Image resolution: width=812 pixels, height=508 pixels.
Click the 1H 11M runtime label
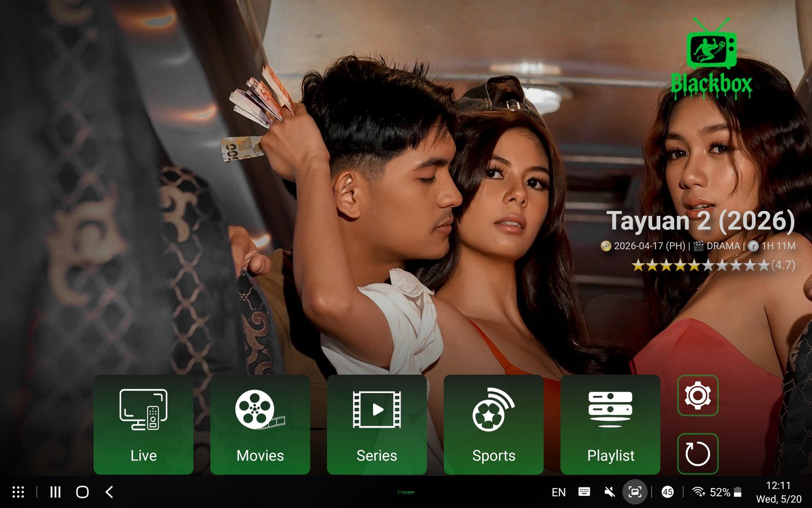tap(779, 246)
